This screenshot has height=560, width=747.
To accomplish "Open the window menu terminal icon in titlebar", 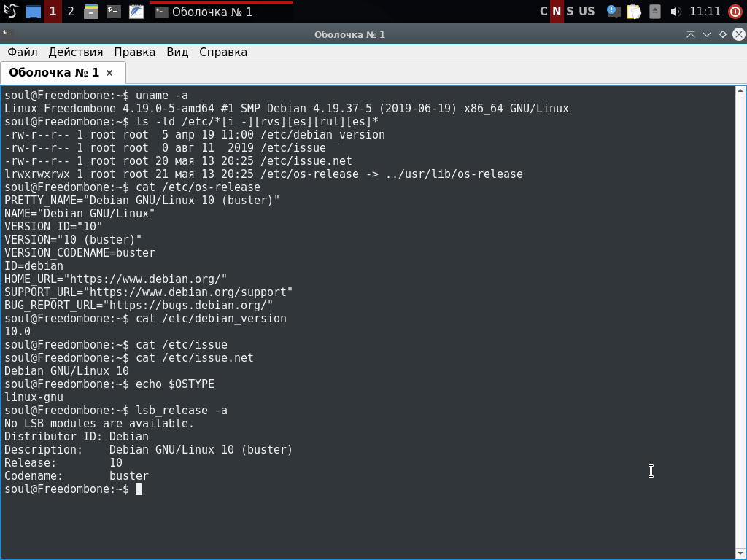I will [7, 34].
